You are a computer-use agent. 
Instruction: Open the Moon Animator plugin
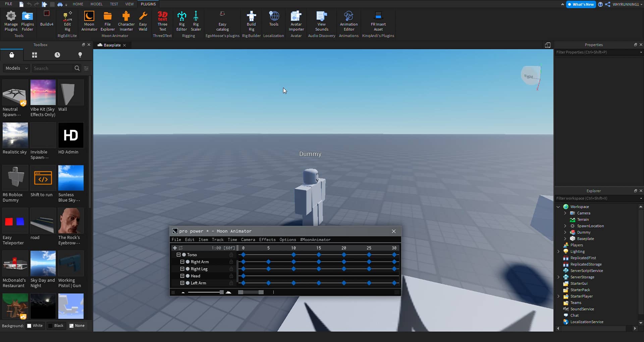pyautogui.click(x=89, y=20)
